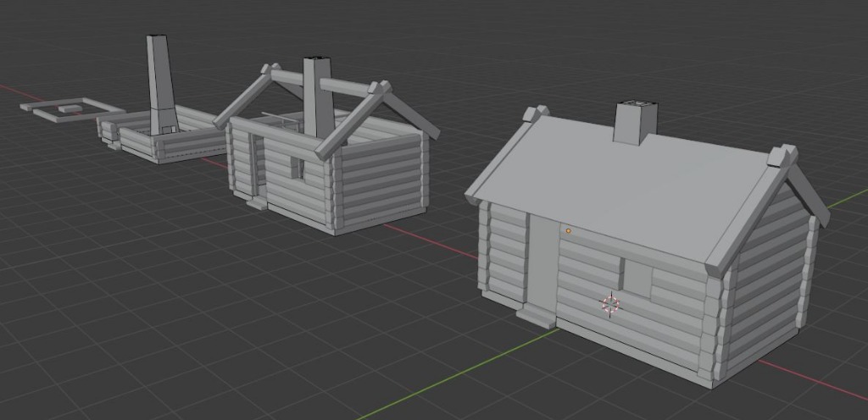Select the tall chimney on the low-walled cabin
The image size is (868, 420).
(x=159, y=83)
